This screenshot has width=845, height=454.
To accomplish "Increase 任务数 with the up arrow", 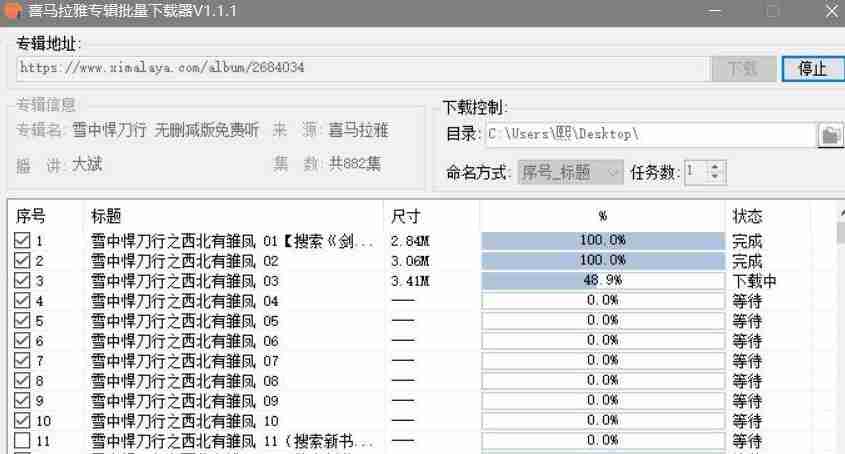I will point(715,167).
